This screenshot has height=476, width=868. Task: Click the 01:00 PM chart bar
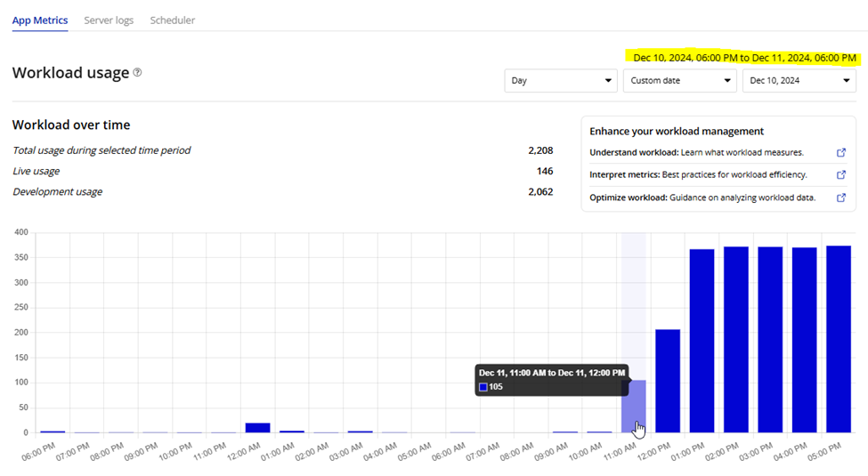tap(702, 341)
